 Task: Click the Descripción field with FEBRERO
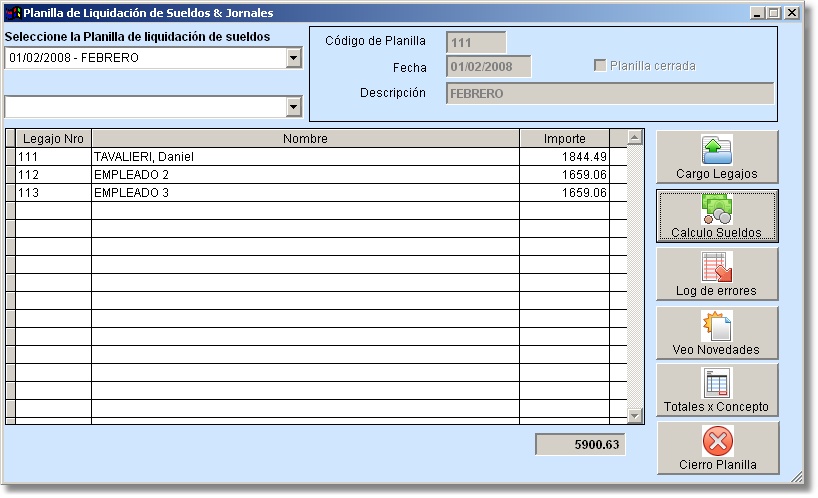coord(609,93)
